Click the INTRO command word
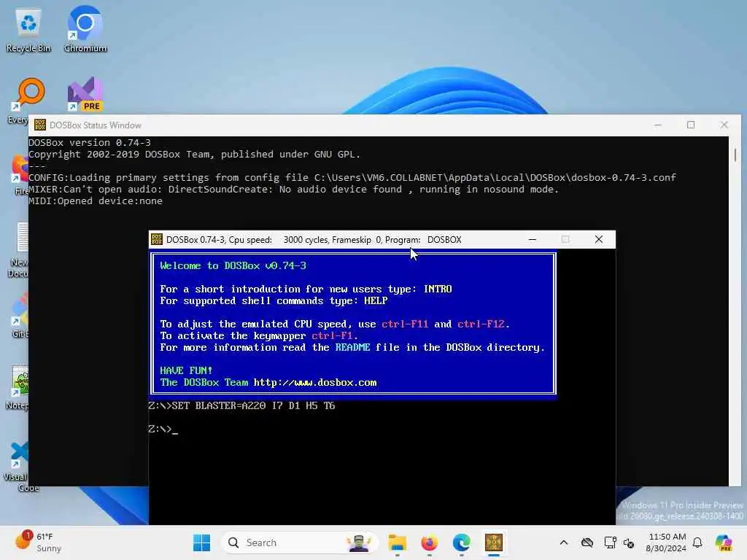 pos(438,289)
